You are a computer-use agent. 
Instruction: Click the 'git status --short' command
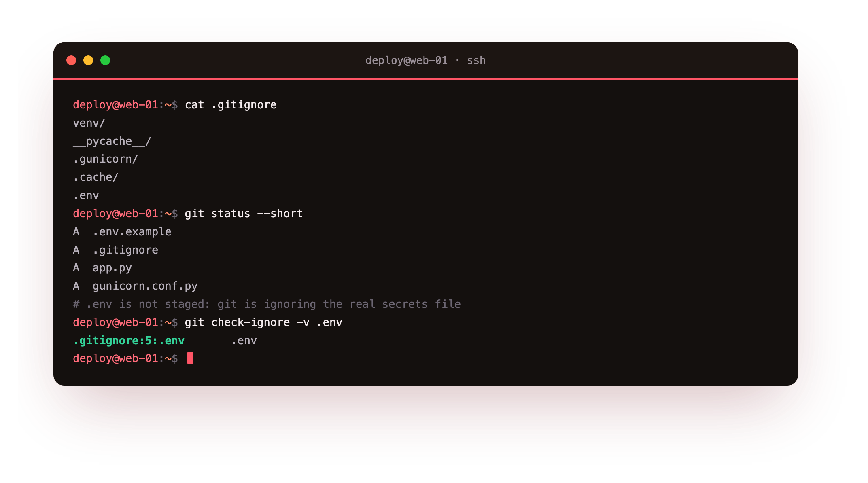pyautogui.click(x=244, y=214)
